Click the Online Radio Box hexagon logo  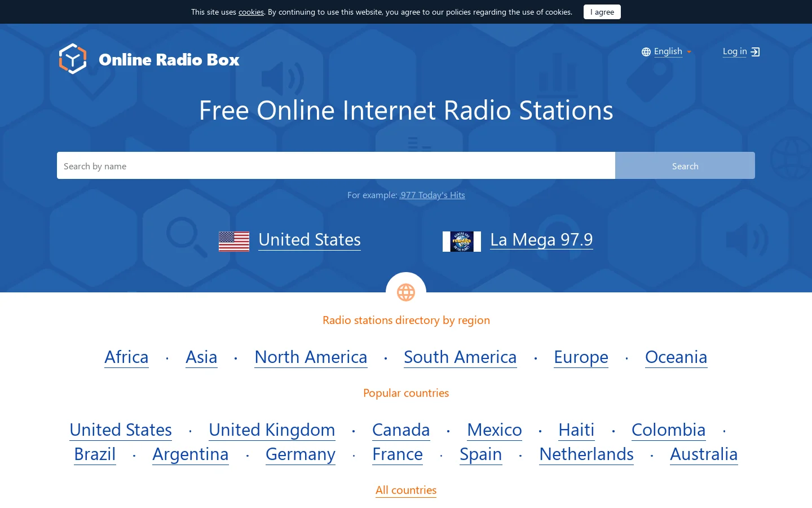click(73, 59)
